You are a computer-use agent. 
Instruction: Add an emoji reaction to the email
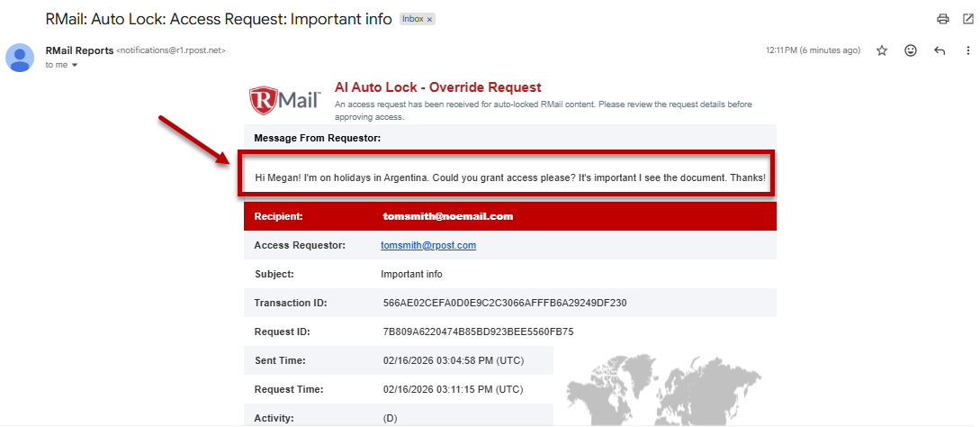click(911, 50)
